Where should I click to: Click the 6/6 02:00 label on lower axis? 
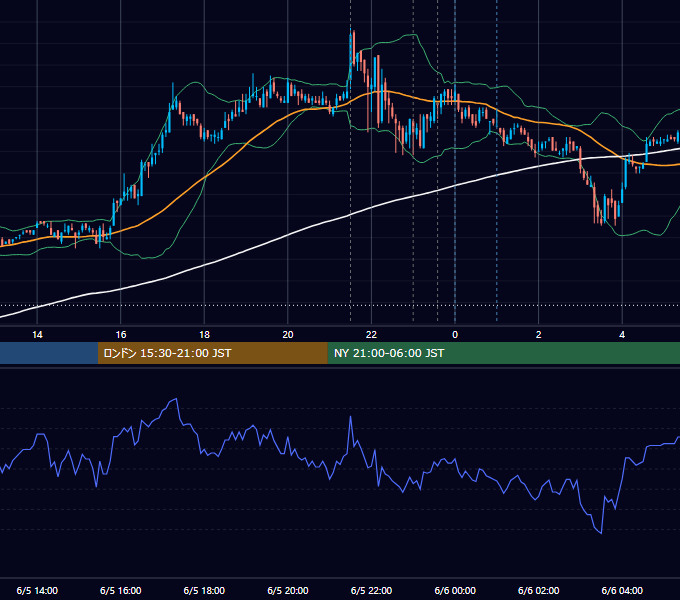click(539, 590)
